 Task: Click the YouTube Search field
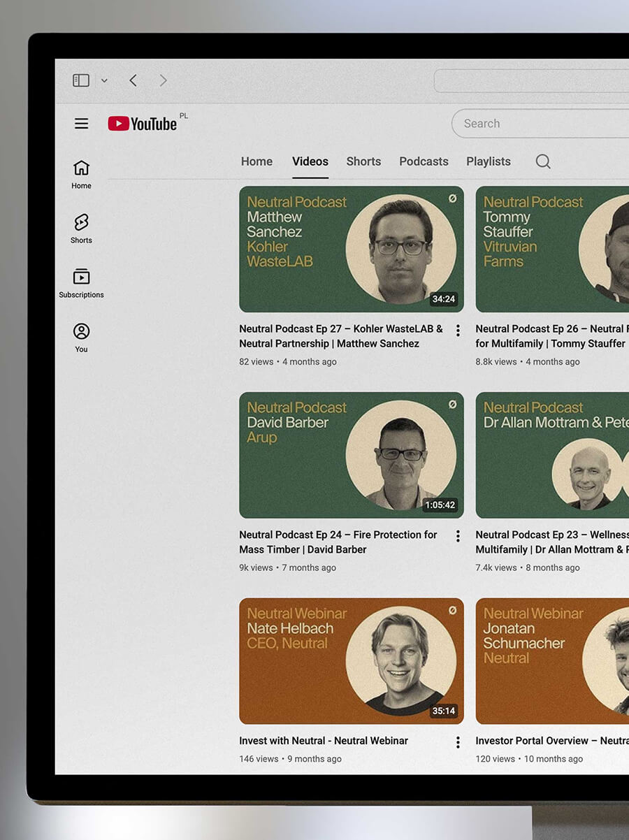coord(540,124)
